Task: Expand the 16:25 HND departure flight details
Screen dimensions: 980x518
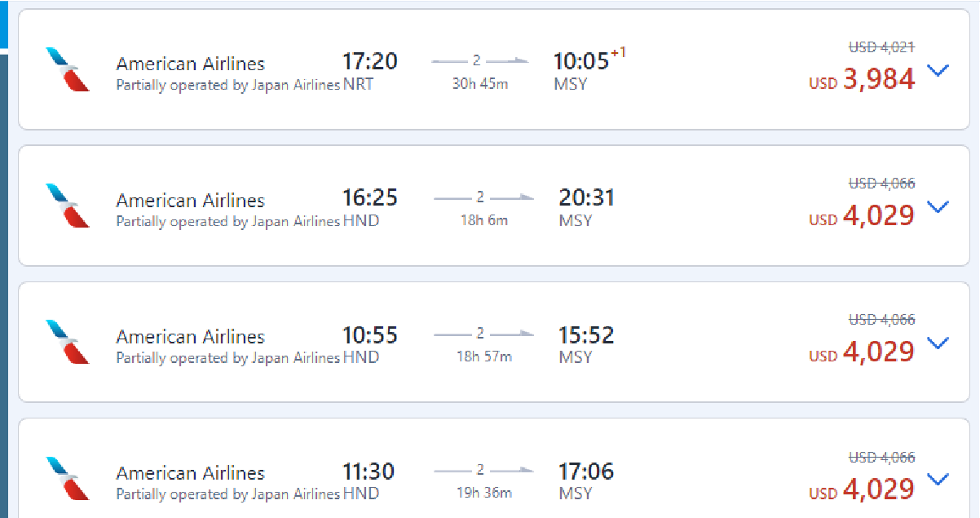Action: [938, 207]
